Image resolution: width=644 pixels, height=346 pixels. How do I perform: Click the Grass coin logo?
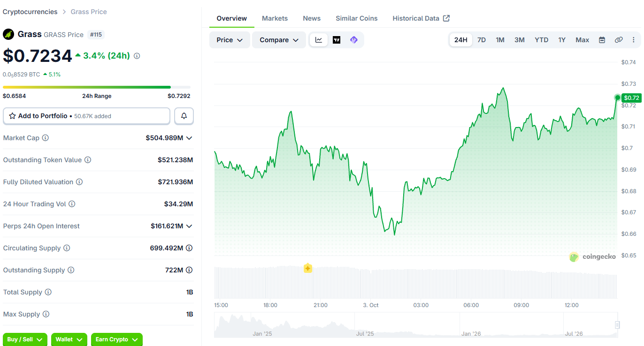tap(8, 34)
